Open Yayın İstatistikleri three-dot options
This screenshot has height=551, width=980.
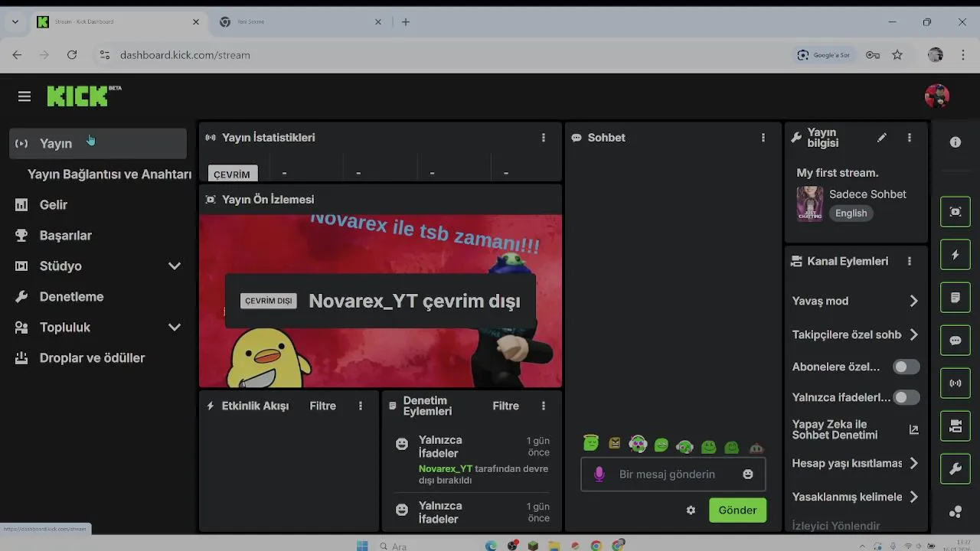point(544,138)
